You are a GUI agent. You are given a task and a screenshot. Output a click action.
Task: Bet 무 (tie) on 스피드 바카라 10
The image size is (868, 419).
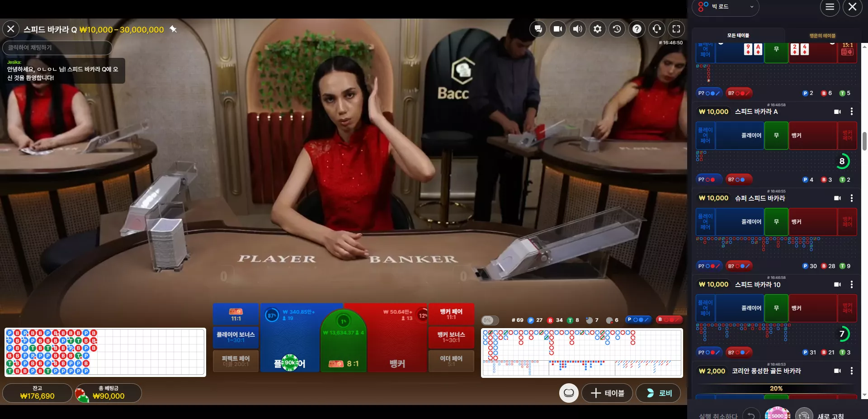point(776,308)
